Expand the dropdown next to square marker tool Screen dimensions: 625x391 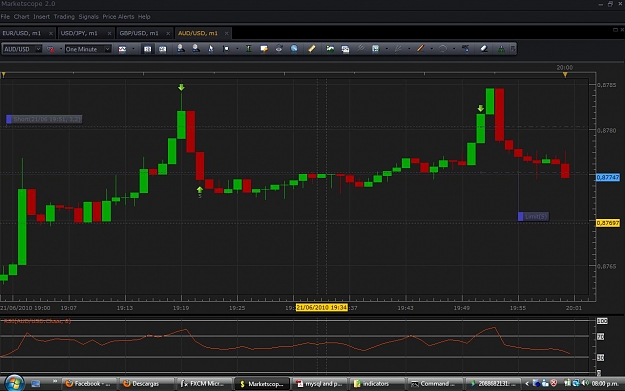tap(237, 49)
